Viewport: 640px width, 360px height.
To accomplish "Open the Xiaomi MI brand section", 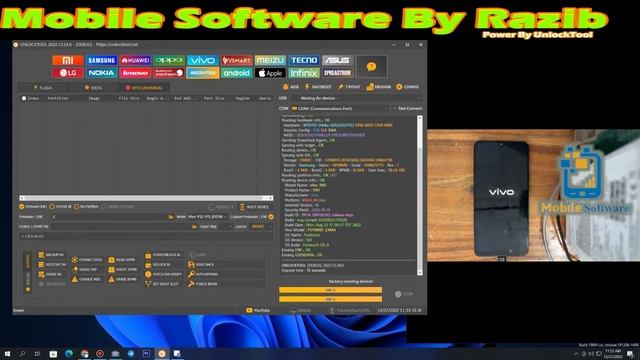I will (x=68, y=60).
